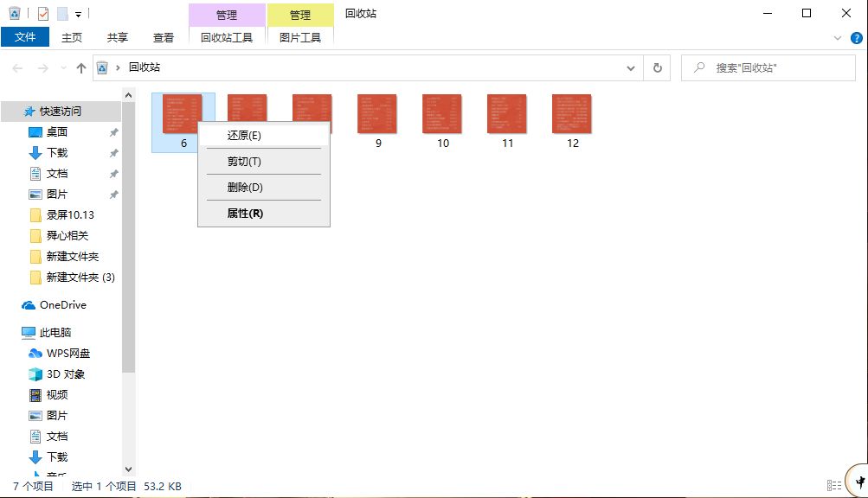
Task: Select the thumbnail of file 9
Action: coord(377,113)
